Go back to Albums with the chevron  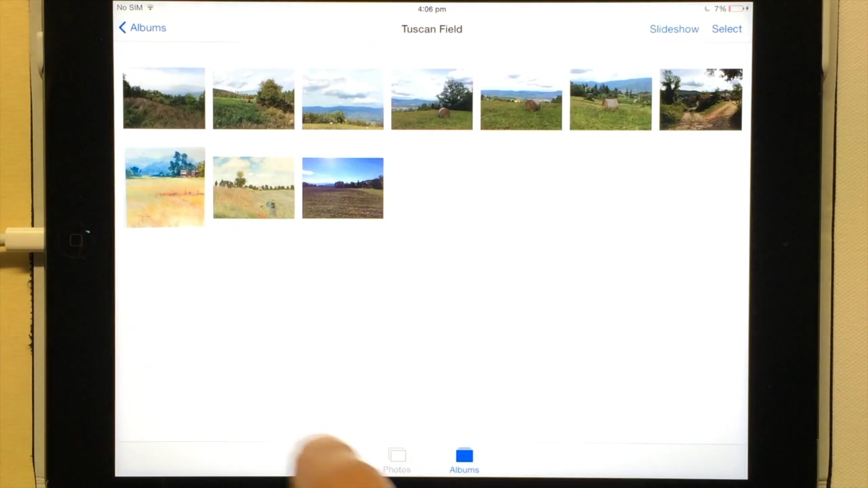(x=122, y=28)
